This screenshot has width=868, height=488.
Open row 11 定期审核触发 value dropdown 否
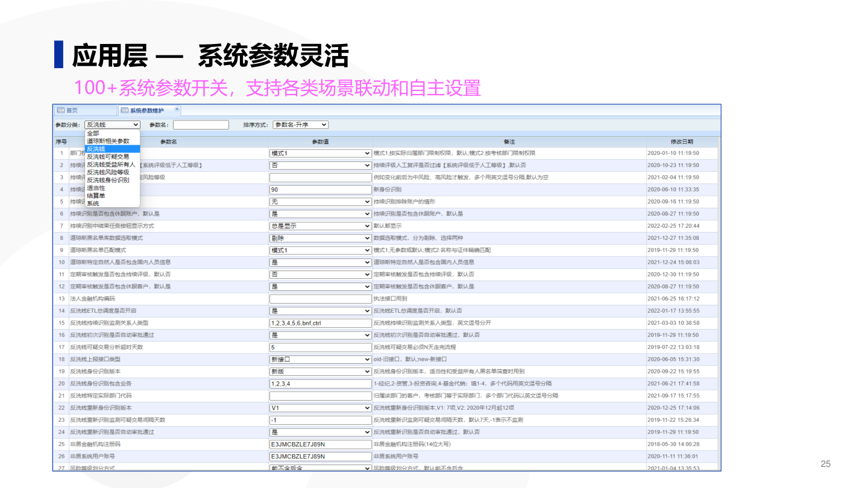click(x=320, y=274)
